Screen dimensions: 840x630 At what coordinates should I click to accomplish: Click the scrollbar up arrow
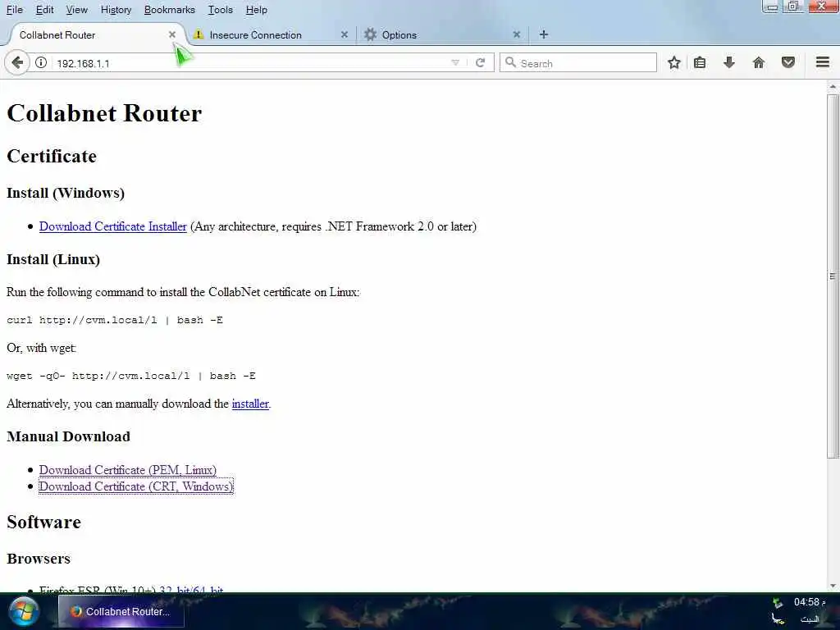[x=833, y=87]
